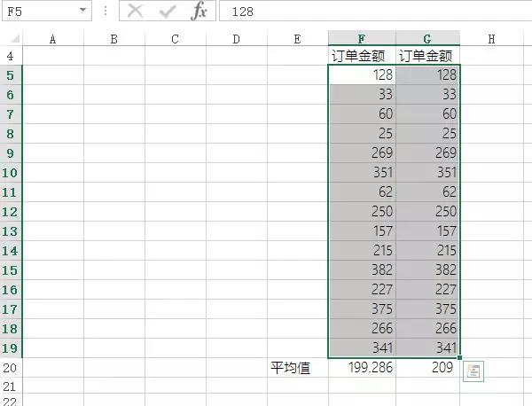The width and height of the screenshot is (532, 406).
Task: Select column D header
Action: point(237,39)
